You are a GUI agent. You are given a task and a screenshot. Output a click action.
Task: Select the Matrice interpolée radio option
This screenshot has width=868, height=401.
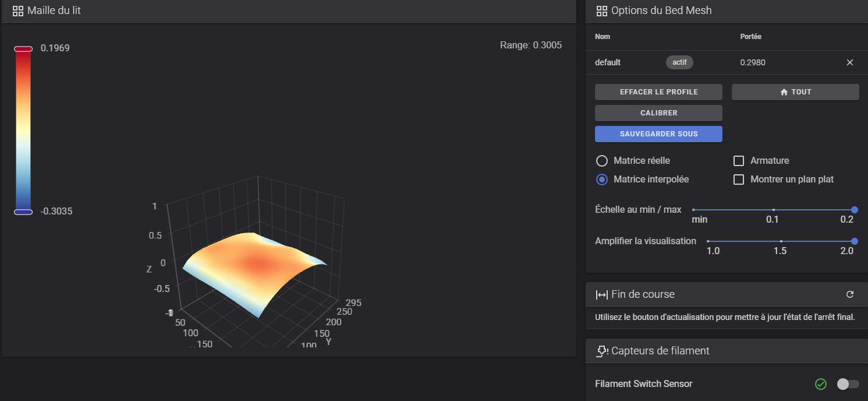click(x=602, y=180)
